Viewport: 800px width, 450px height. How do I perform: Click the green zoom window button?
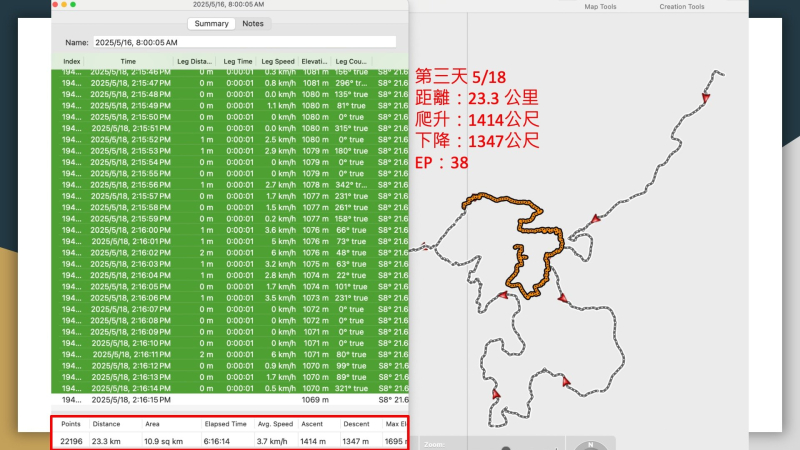click(x=72, y=4)
